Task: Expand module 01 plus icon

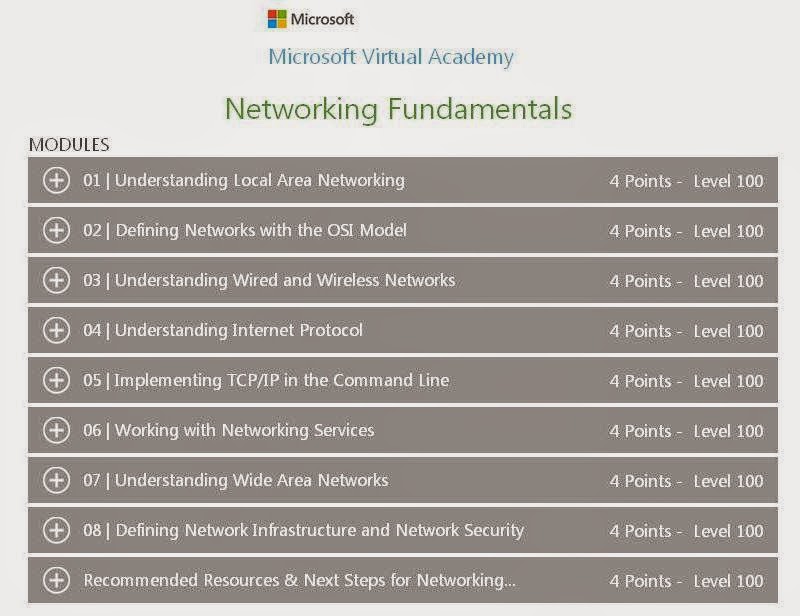Action: point(57,181)
